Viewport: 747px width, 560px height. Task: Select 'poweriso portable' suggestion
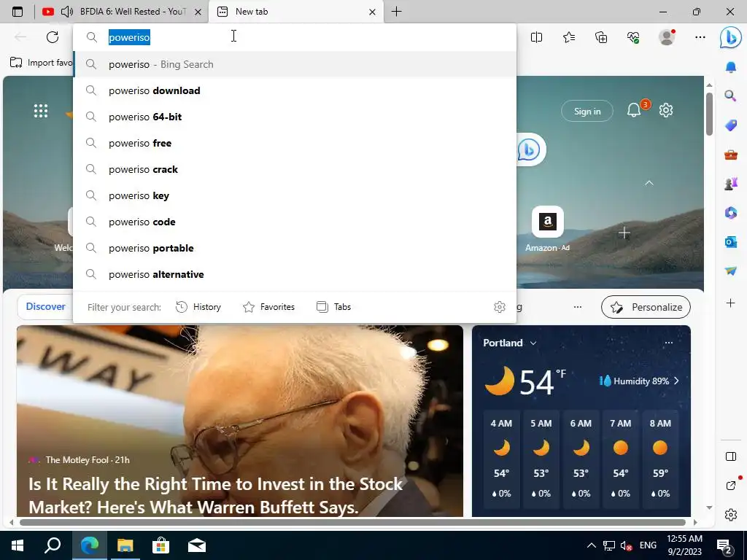pyautogui.click(x=295, y=248)
